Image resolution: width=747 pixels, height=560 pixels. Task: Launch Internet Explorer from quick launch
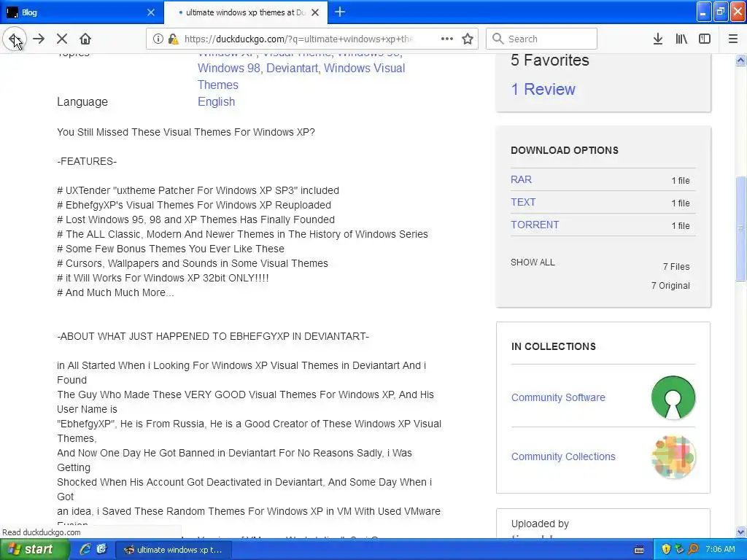85,550
